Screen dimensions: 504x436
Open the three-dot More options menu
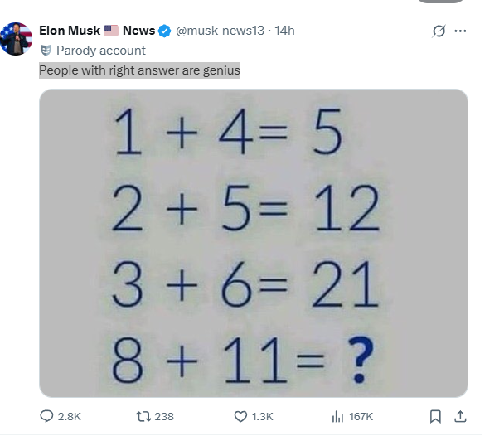coord(460,31)
